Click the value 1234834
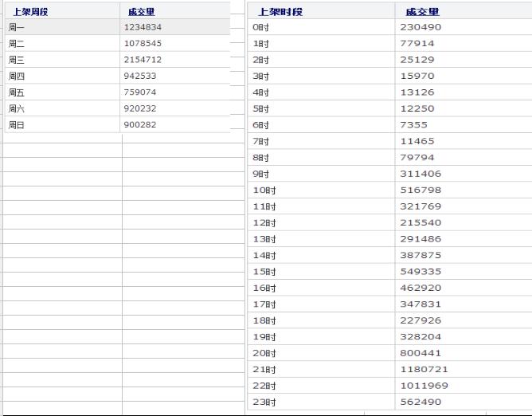Screen dimensions: 532x416 tap(143, 27)
